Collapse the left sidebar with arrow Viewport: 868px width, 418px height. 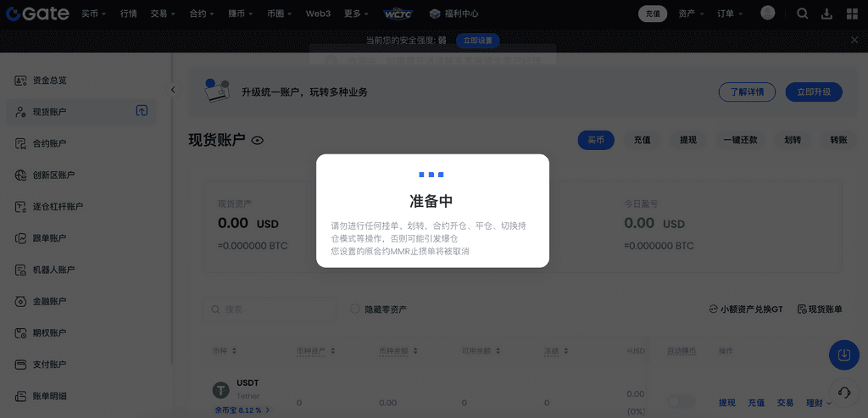173,89
